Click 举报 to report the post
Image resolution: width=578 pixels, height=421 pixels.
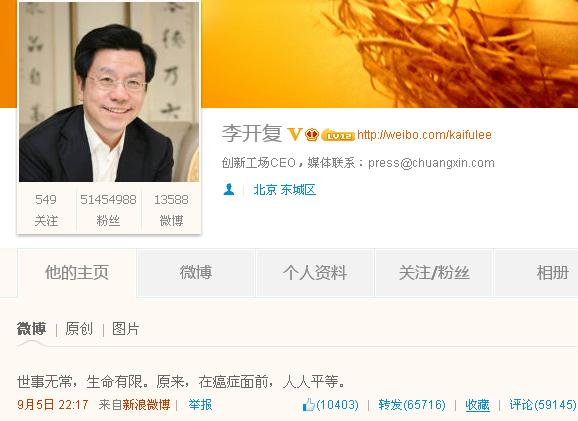tap(200, 405)
